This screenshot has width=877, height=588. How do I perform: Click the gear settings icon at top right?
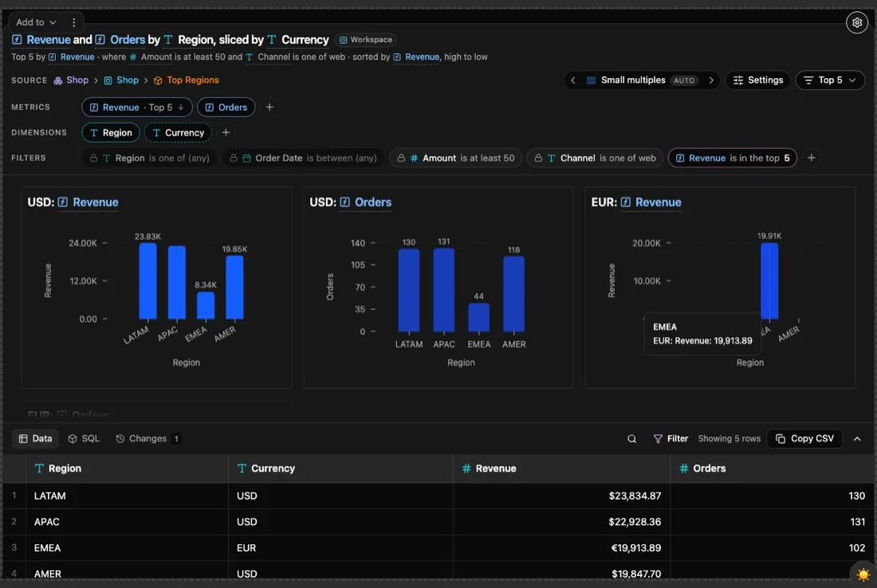point(856,23)
